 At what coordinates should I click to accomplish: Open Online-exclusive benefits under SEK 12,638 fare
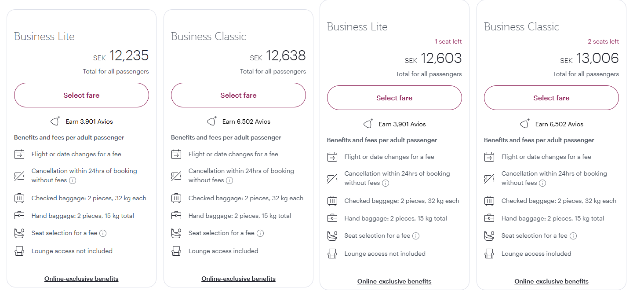click(238, 279)
